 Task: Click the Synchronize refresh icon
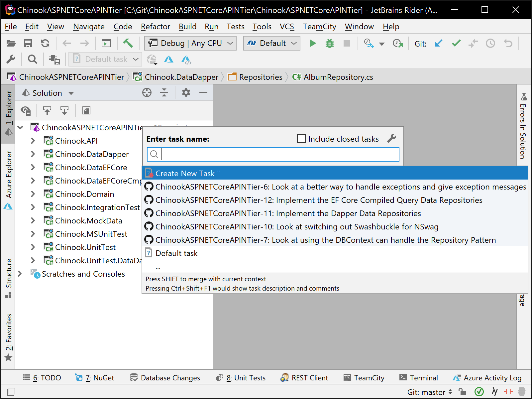click(45, 43)
